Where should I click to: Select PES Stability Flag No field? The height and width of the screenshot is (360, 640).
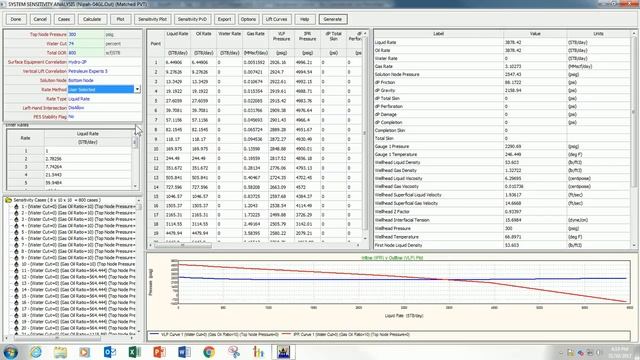[x=104, y=117]
